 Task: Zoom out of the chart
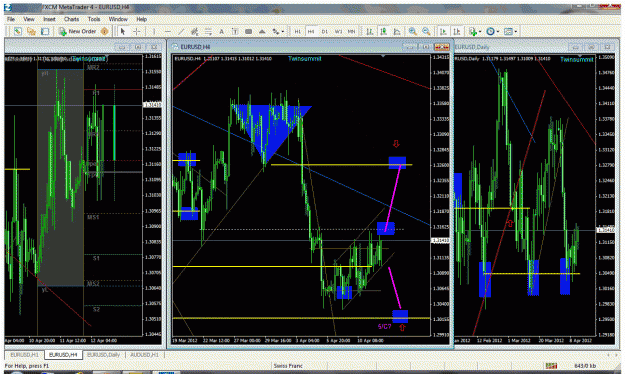click(426, 31)
